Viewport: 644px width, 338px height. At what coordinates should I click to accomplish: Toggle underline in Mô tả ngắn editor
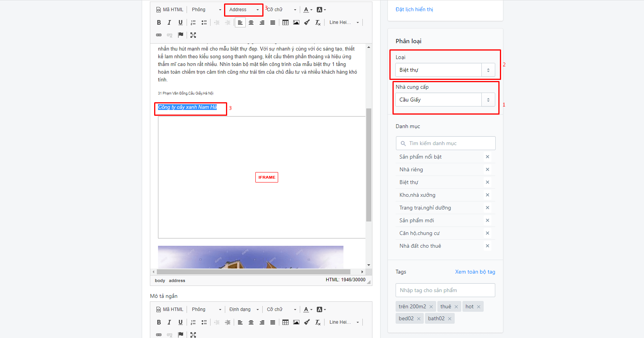click(x=180, y=322)
